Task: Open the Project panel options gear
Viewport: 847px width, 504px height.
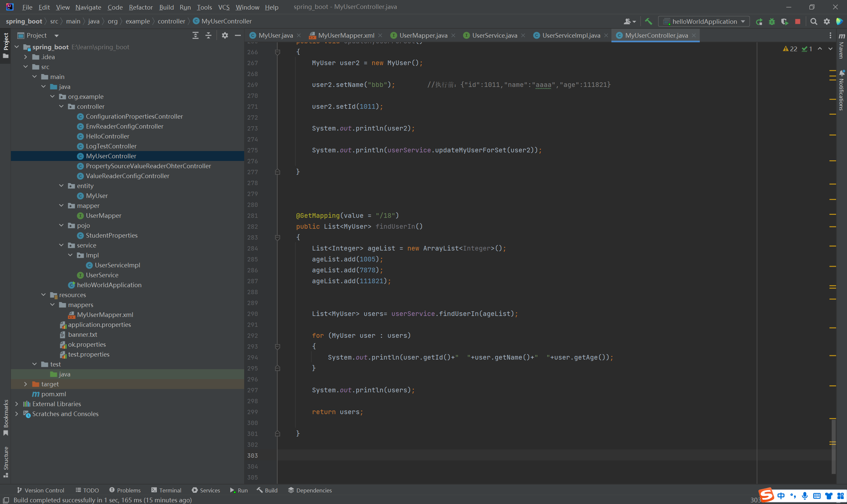Action: pyautogui.click(x=225, y=35)
